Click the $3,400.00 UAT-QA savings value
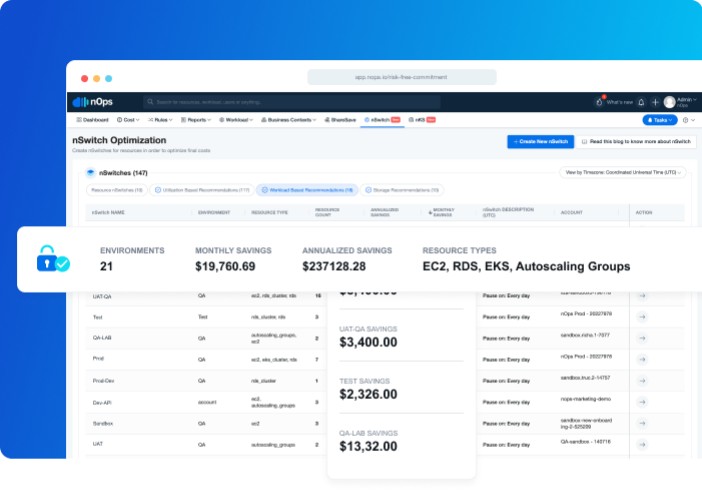Image resolution: width=702 pixels, height=500 pixels. (x=368, y=342)
